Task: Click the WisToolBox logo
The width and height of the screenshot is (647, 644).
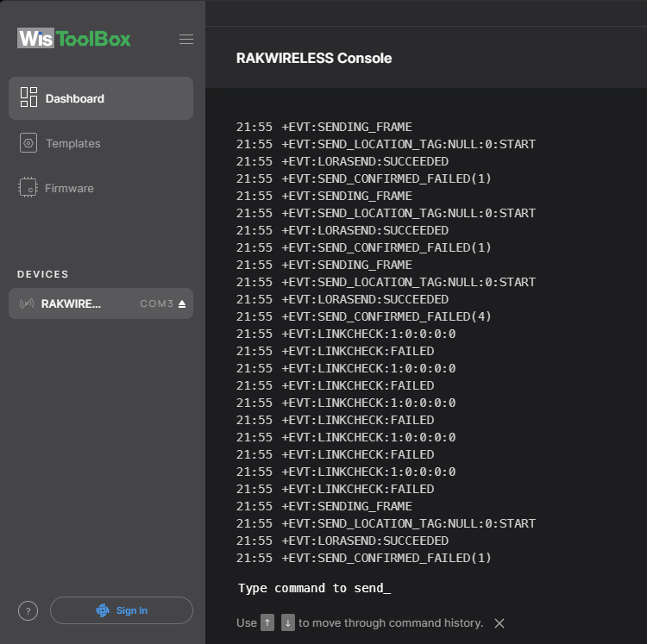Action: tap(74, 39)
